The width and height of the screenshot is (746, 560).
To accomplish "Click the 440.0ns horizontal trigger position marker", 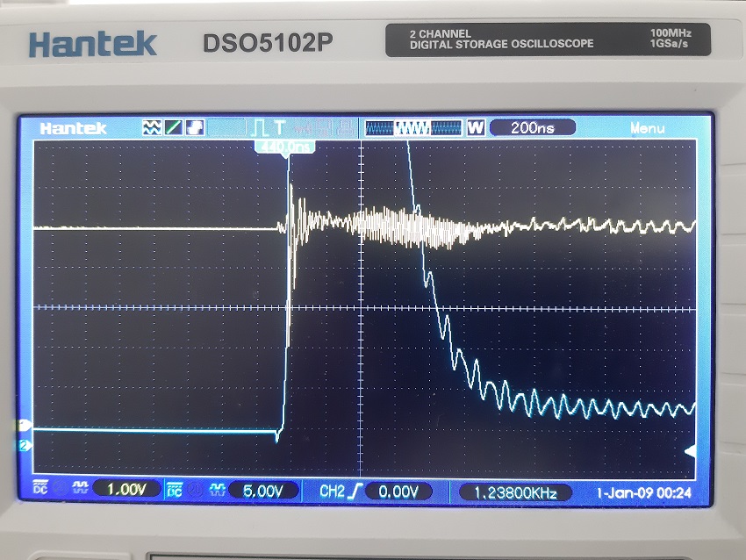I will tap(285, 147).
